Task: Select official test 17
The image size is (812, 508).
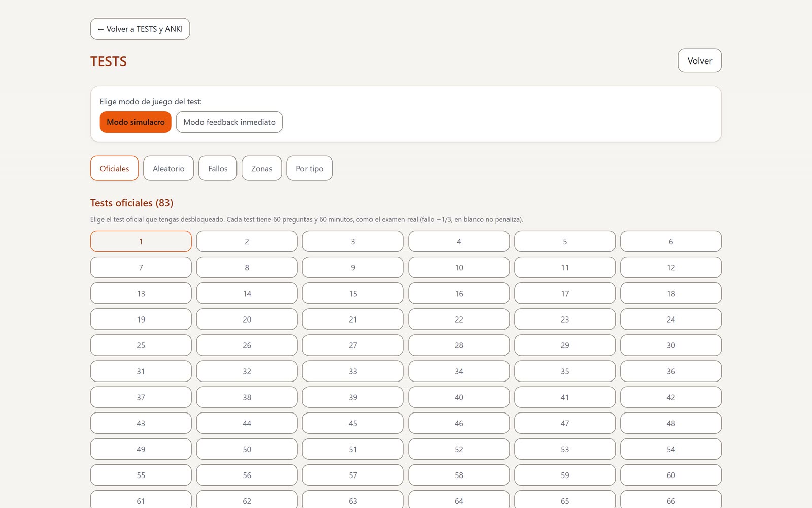Action: (565, 293)
